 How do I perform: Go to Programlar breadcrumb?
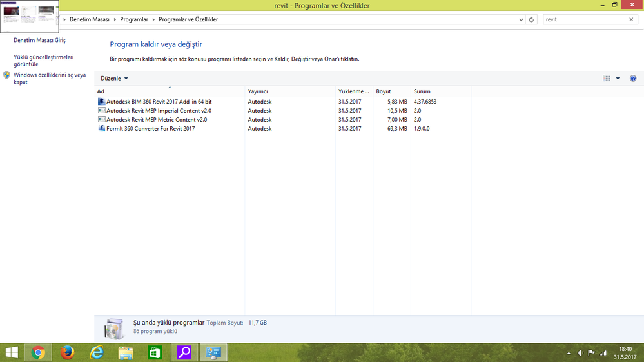click(x=134, y=19)
